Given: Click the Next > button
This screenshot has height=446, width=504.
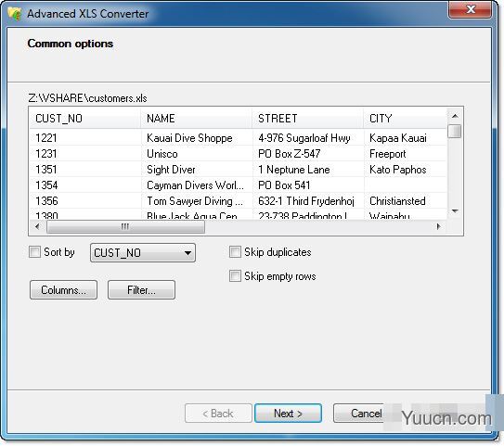Looking at the screenshot, I should [x=288, y=414].
